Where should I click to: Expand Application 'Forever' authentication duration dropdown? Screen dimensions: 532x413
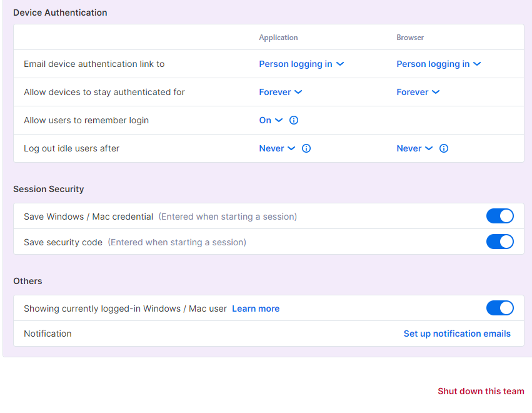[280, 92]
